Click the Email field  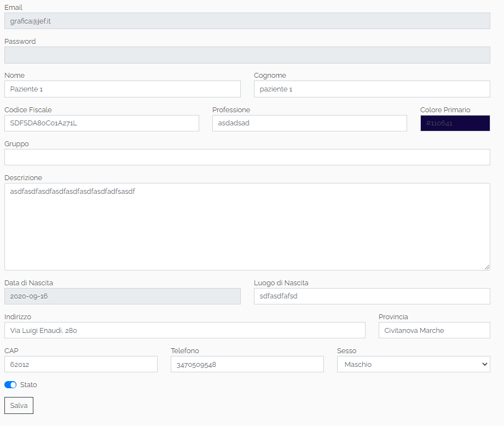[247, 21]
